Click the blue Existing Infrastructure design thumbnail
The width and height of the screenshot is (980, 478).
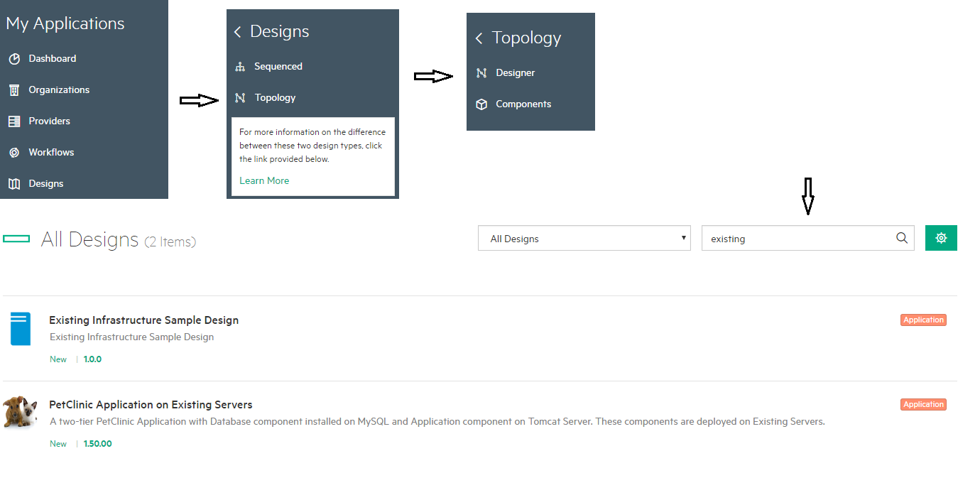[x=21, y=329]
